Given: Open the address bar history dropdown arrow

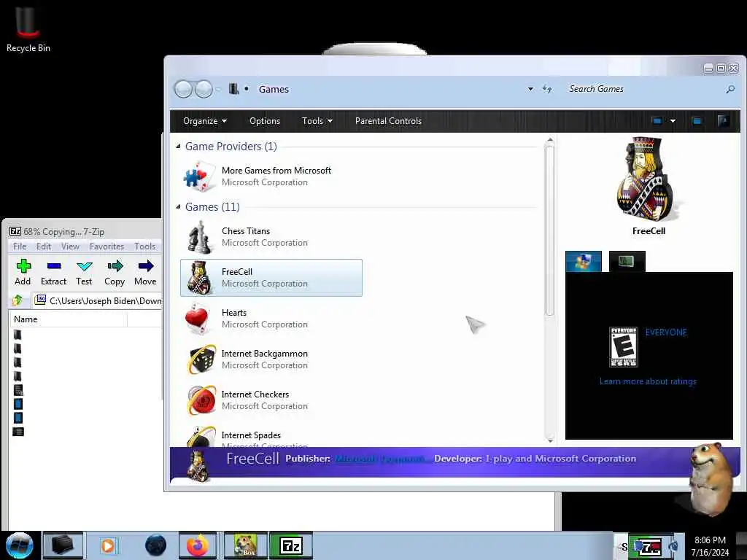Looking at the screenshot, I should (x=530, y=89).
